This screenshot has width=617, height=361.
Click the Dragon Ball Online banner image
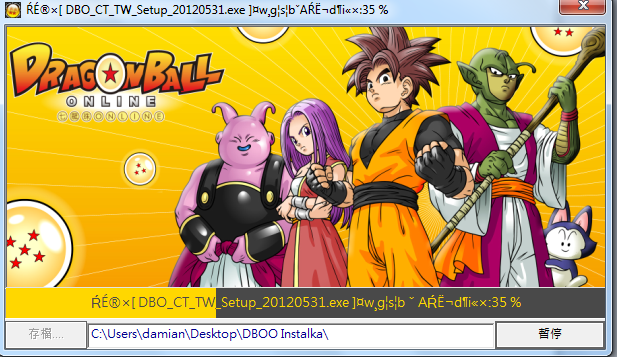pyautogui.click(x=305, y=157)
